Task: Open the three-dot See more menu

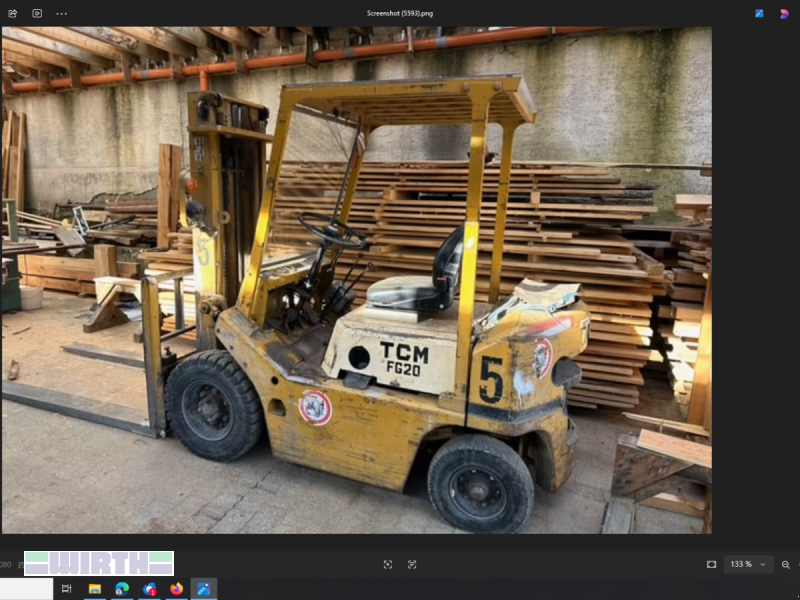Action: point(62,13)
